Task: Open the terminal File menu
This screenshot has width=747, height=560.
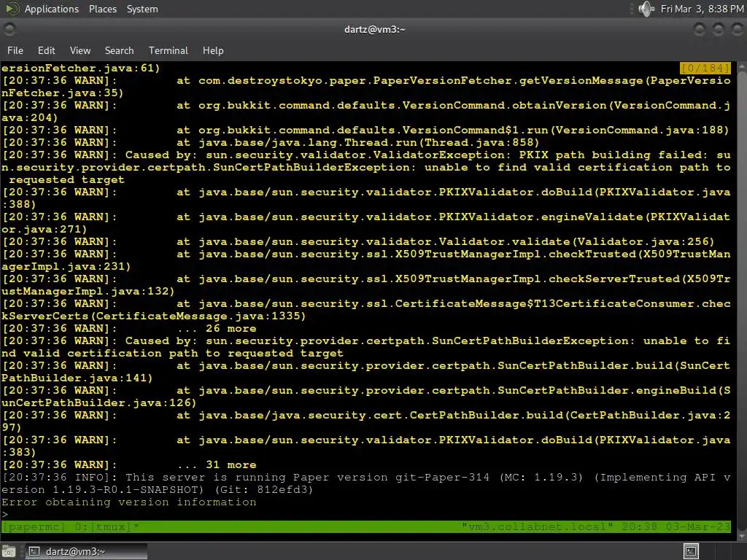Action: click(x=15, y=50)
